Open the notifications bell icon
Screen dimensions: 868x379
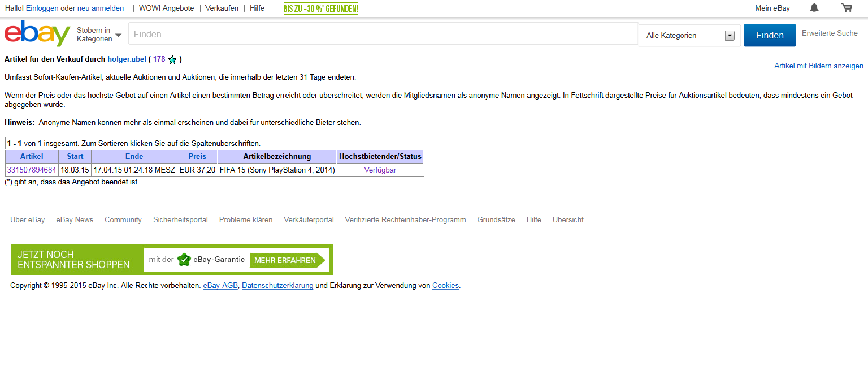pyautogui.click(x=814, y=8)
